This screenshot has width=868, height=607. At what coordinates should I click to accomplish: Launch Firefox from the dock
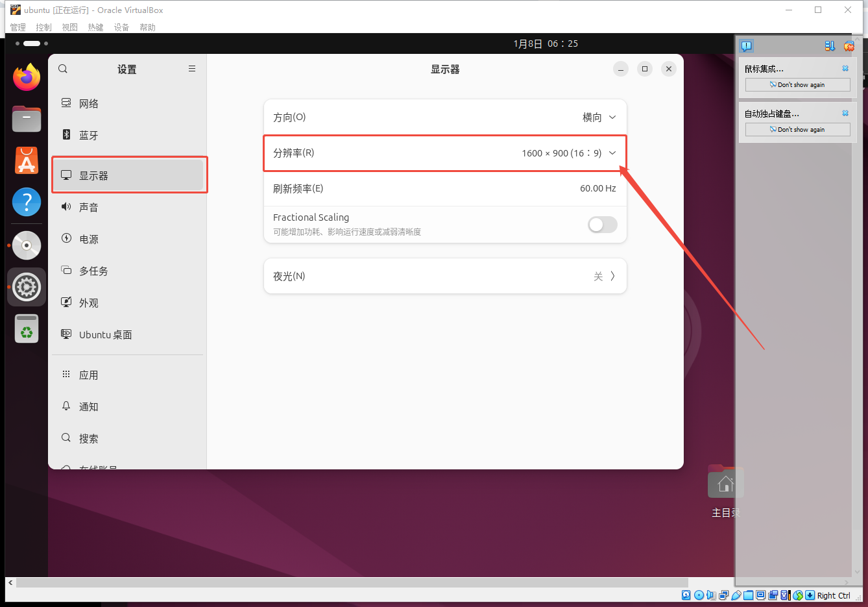(27, 77)
